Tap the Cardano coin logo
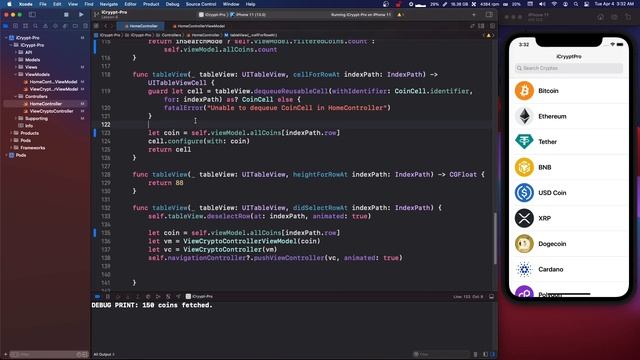This screenshot has height=360, width=640. point(524,269)
